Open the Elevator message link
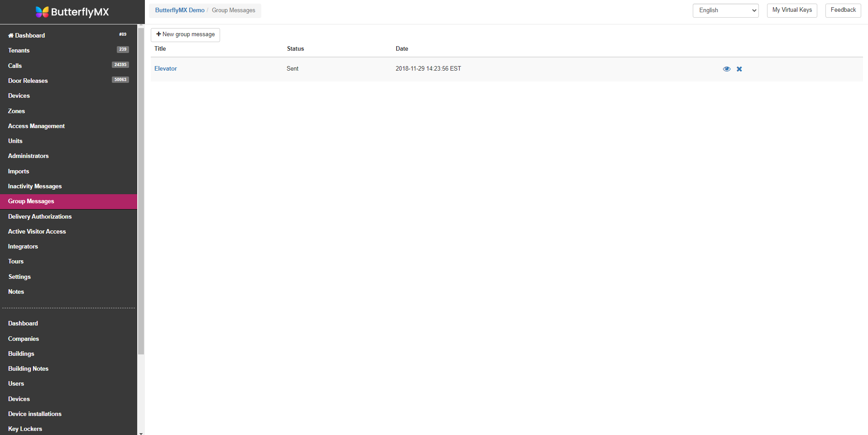 [x=166, y=69]
